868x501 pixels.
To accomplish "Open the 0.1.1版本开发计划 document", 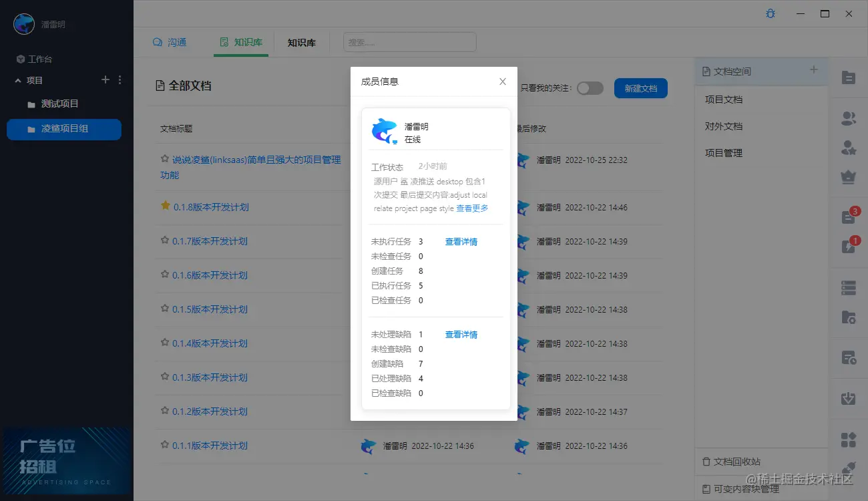I will click(x=210, y=446).
